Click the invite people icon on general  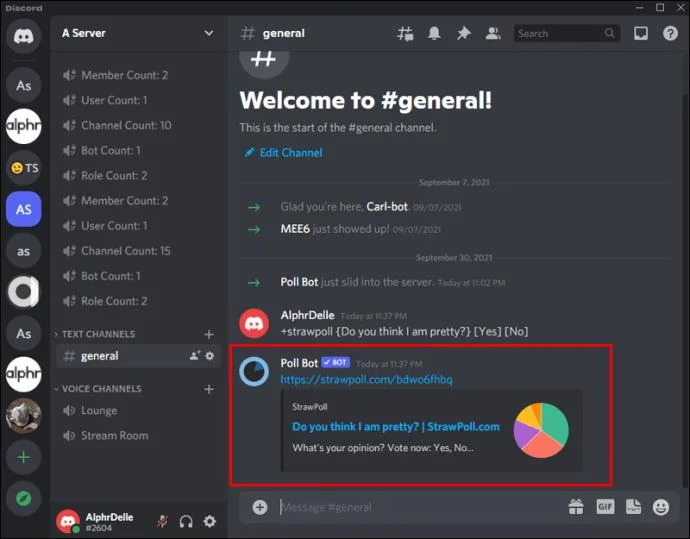pyautogui.click(x=195, y=356)
